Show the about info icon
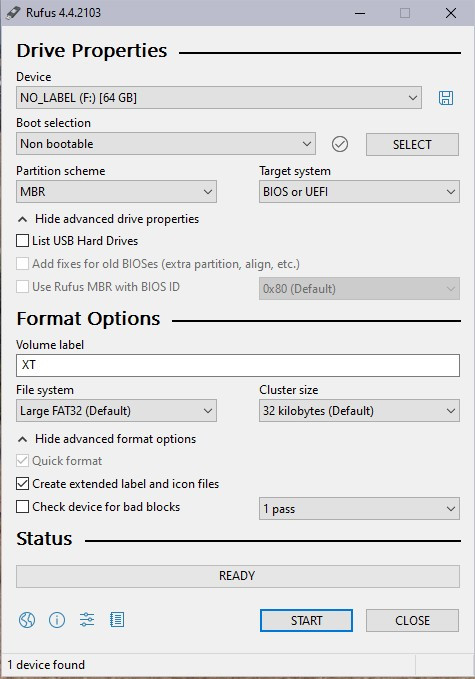Image resolution: width=475 pixels, height=679 pixels. point(57,620)
